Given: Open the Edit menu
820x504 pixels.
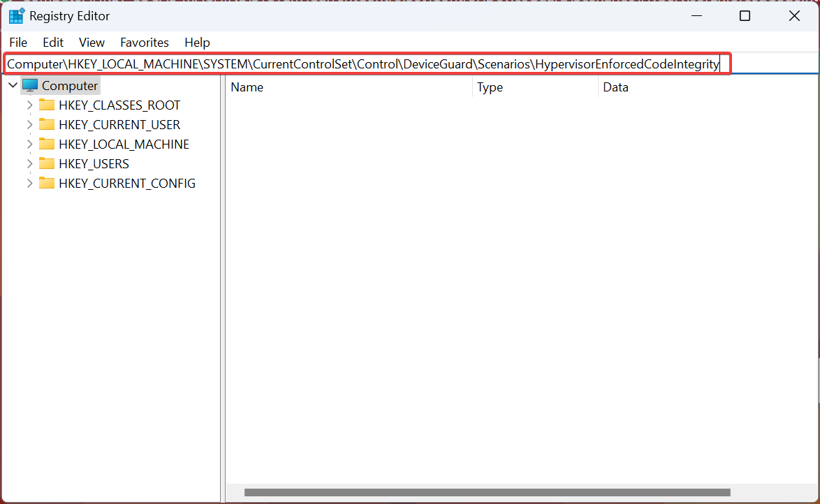Looking at the screenshot, I should (x=52, y=43).
